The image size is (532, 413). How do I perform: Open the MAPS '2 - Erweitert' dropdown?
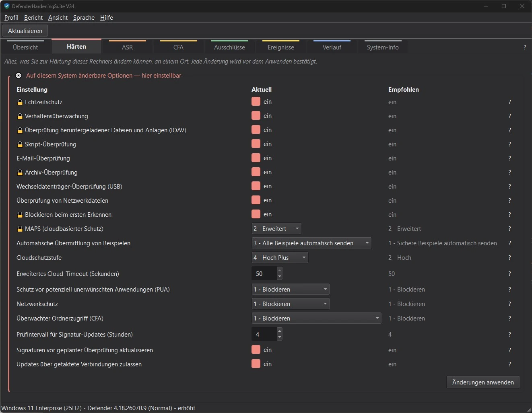(x=276, y=229)
